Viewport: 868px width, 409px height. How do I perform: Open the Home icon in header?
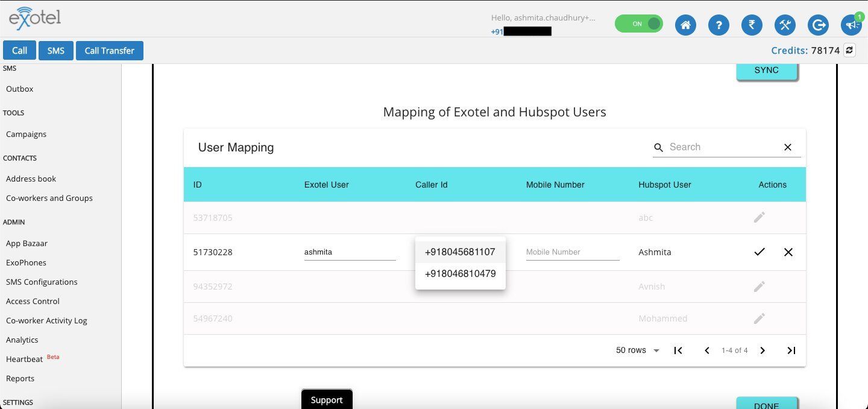coord(685,25)
